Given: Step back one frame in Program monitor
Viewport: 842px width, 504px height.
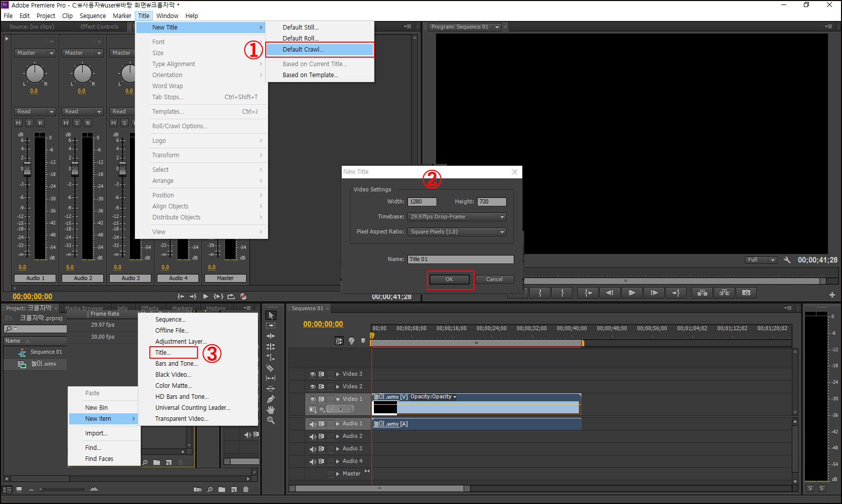Looking at the screenshot, I should (609, 293).
